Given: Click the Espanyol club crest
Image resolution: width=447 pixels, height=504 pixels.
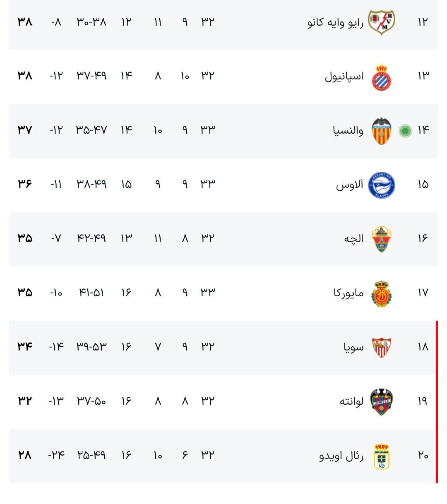Looking at the screenshot, I should click(381, 77).
